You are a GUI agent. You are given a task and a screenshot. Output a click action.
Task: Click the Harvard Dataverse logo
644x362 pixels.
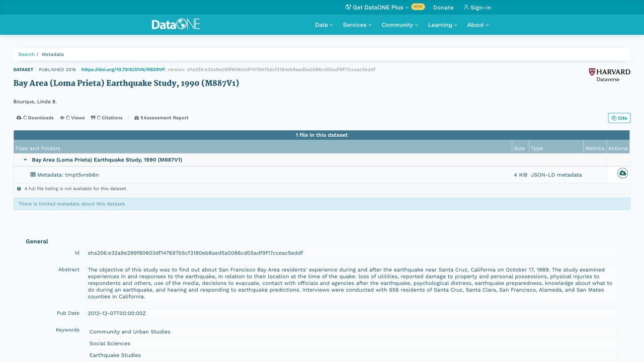coord(609,75)
